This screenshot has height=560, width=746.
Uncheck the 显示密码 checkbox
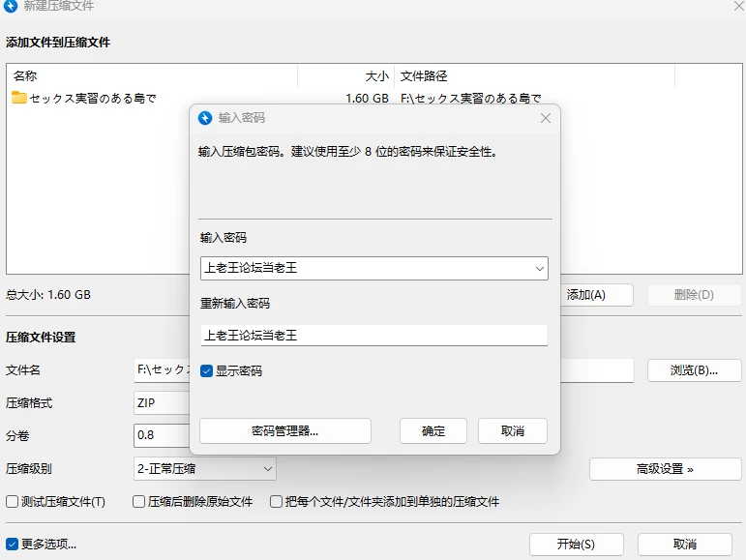206,370
